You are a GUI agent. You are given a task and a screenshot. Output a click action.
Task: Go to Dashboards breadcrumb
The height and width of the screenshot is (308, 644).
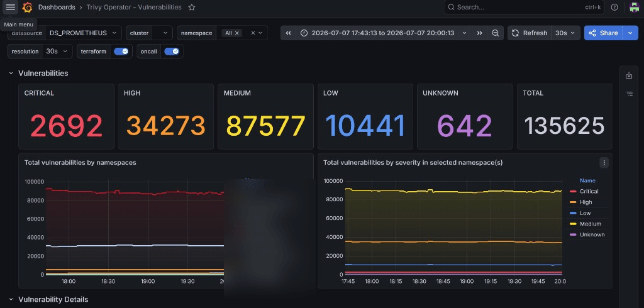pos(57,7)
